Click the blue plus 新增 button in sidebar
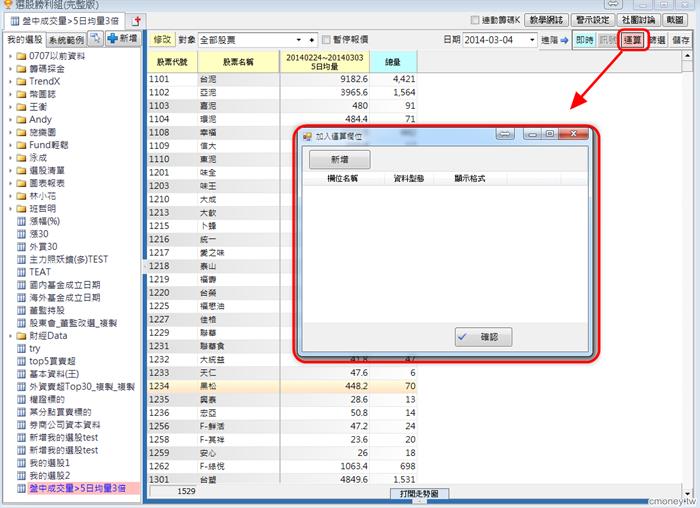This screenshot has height=508, width=700. 122,39
